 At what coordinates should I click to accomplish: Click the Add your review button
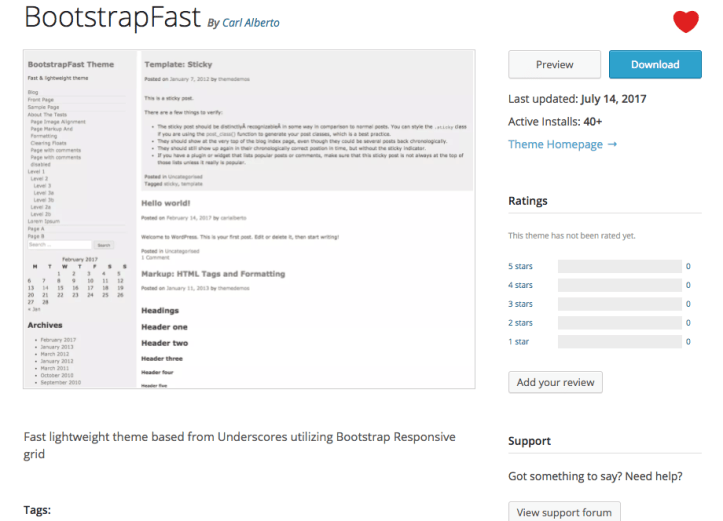click(x=555, y=382)
